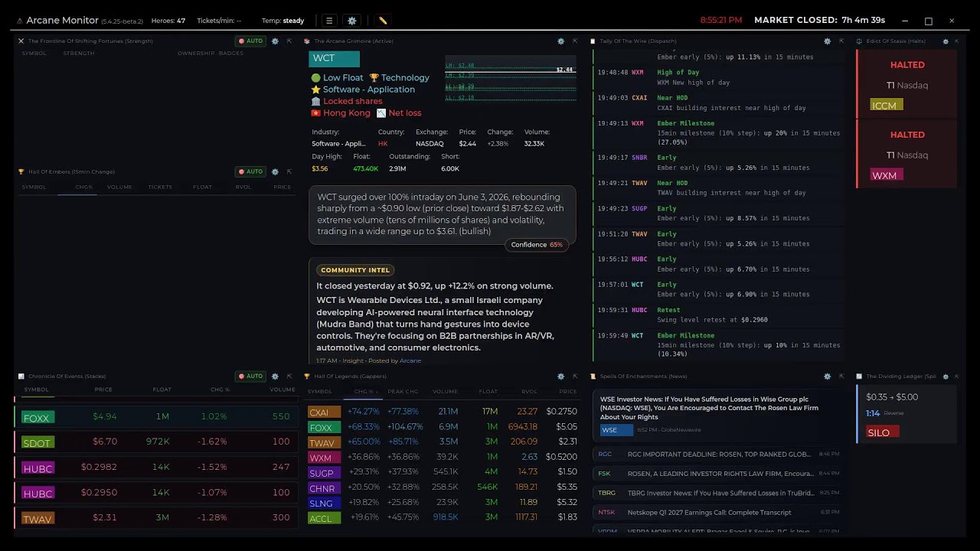Viewport: 980px width, 551px height.
Task: Open settings gear of Hall Of Legends panel
Action: (561, 376)
